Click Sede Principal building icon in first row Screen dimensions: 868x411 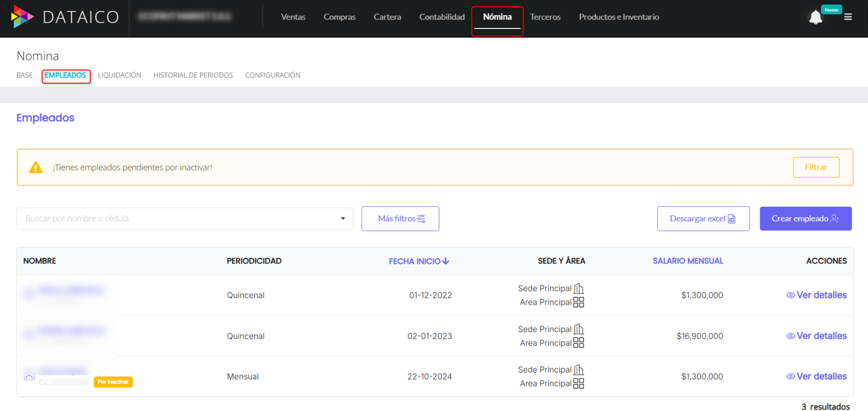click(578, 289)
